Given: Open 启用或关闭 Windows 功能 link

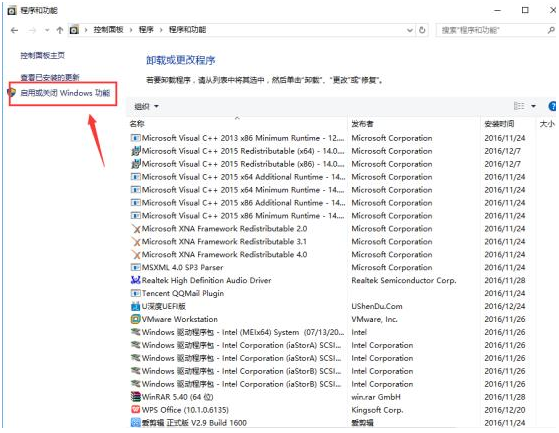Looking at the screenshot, I should (x=65, y=93).
